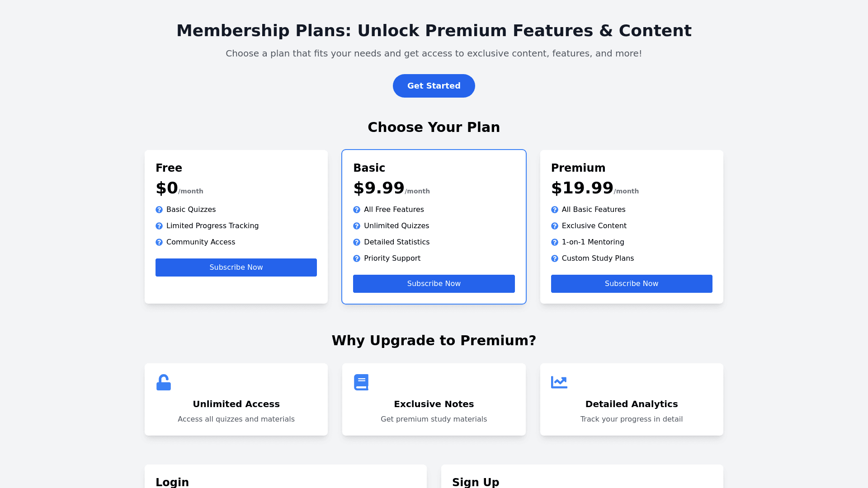
Task: Subscribe to the Free plan
Action: coord(236,267)
